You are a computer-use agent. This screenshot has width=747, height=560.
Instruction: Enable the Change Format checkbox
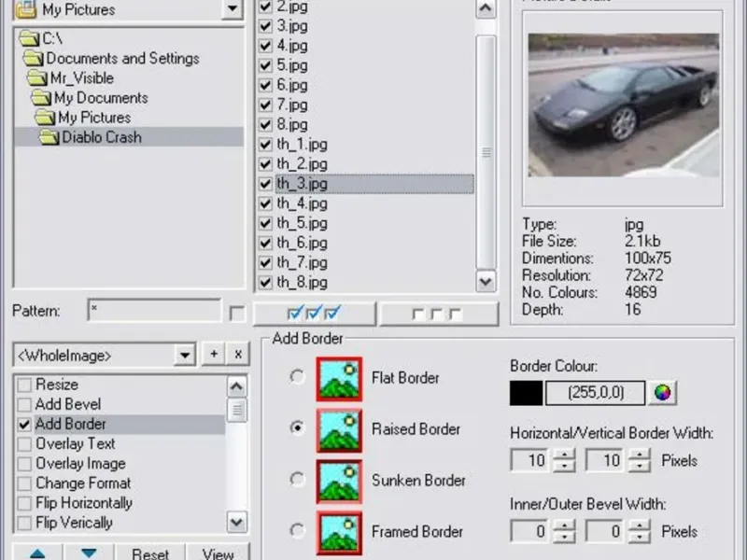click(24, 483)
